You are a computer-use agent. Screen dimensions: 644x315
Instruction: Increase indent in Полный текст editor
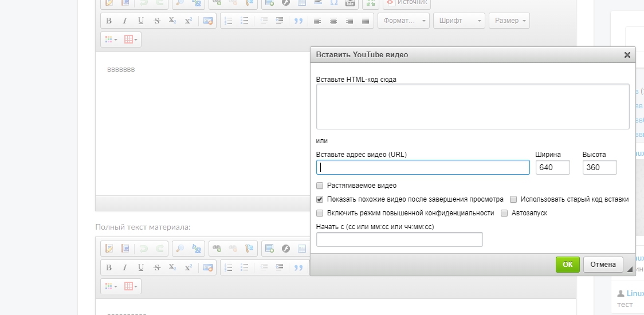tap(279, 268)
